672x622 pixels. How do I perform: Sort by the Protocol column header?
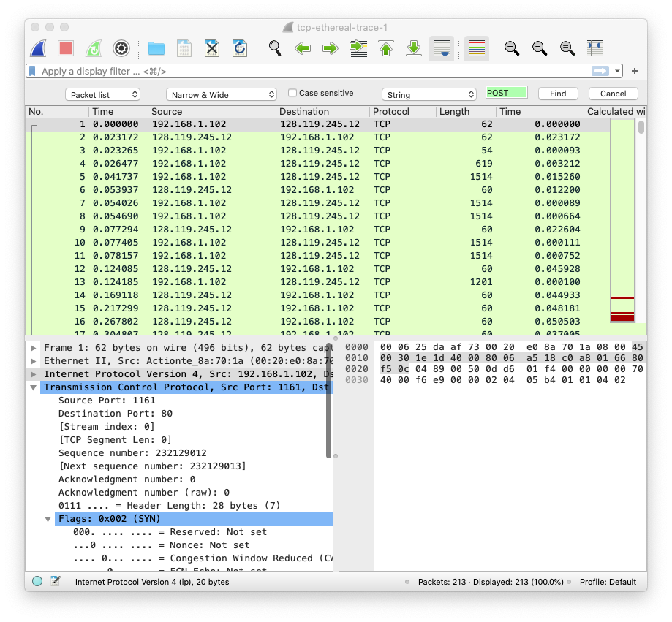[x=403, y=112]
